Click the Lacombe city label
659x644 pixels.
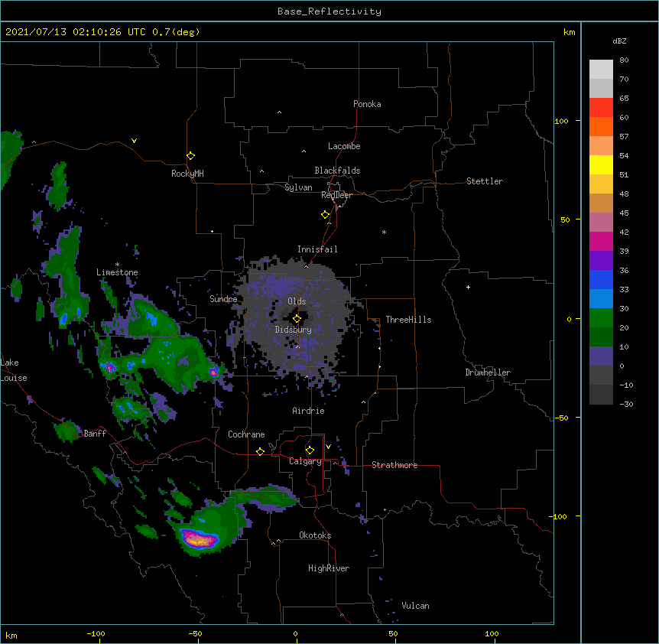click(344, 146)
